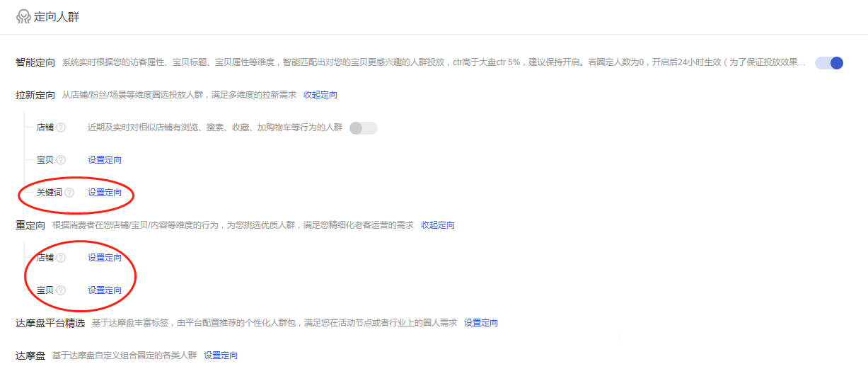Click the 智能定向 row label
Viewport: 868px width, 381px height.
point(35,62)
